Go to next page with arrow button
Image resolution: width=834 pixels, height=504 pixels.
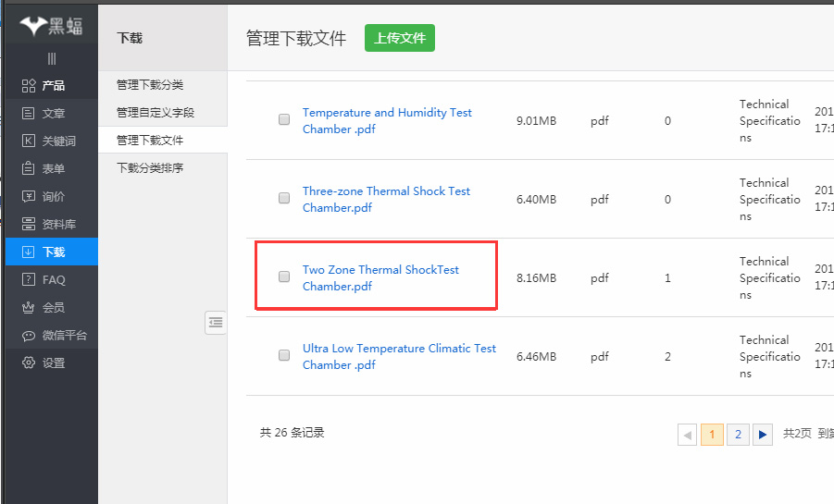tap(762, 435)
